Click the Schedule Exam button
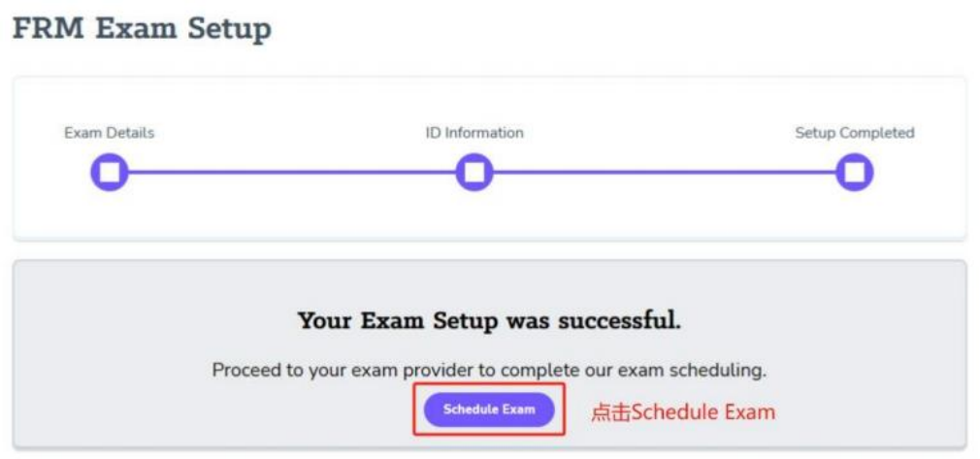Image resolution: width=980 pixels, height=459 pixels. (x=489, y=410)
